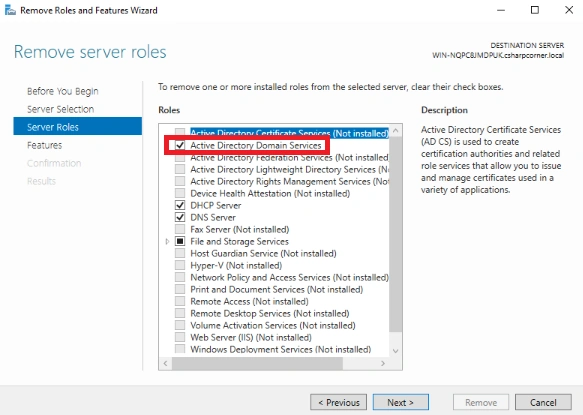Click Device Health Attestation checkbox

[x=180, y=193]
